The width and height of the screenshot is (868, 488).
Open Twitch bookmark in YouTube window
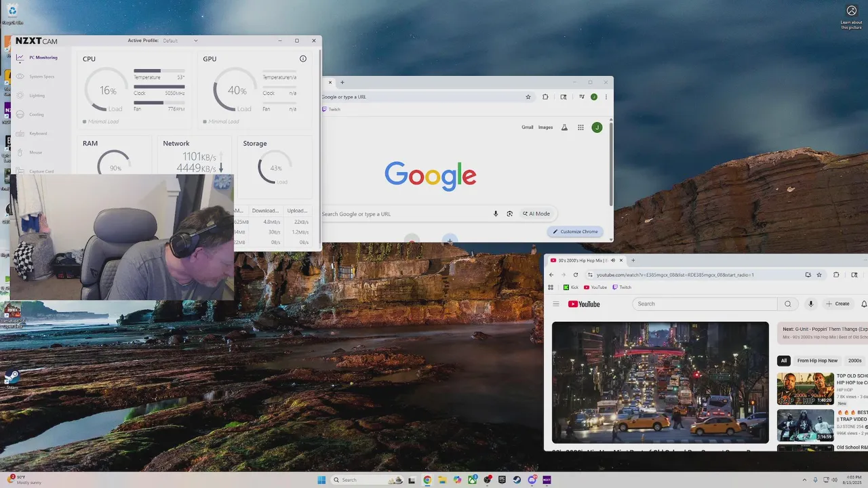(x=622, y=287)
